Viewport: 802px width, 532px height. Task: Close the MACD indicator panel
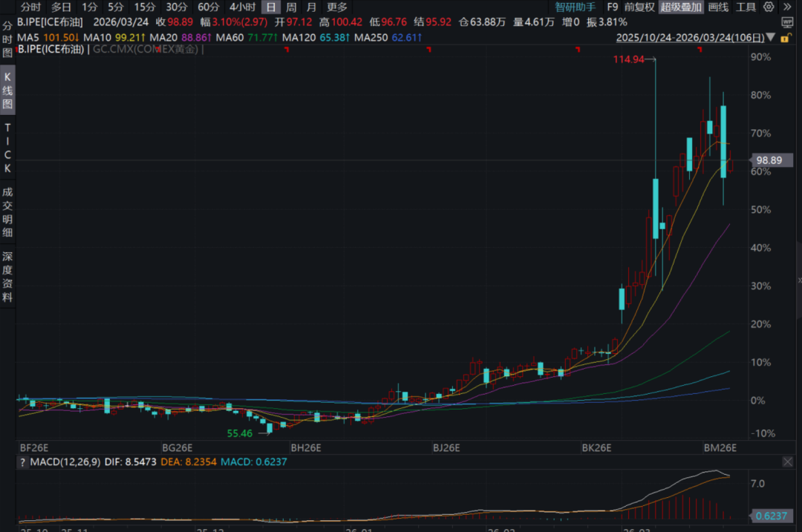788,462
